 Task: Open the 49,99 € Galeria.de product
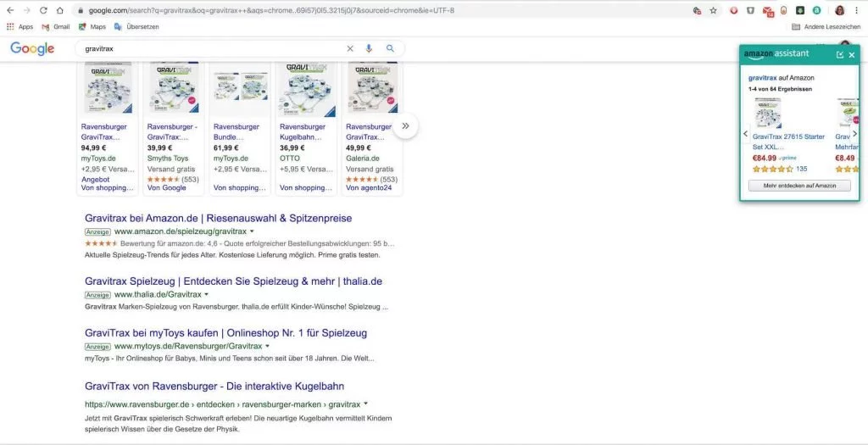click(373, 128)
